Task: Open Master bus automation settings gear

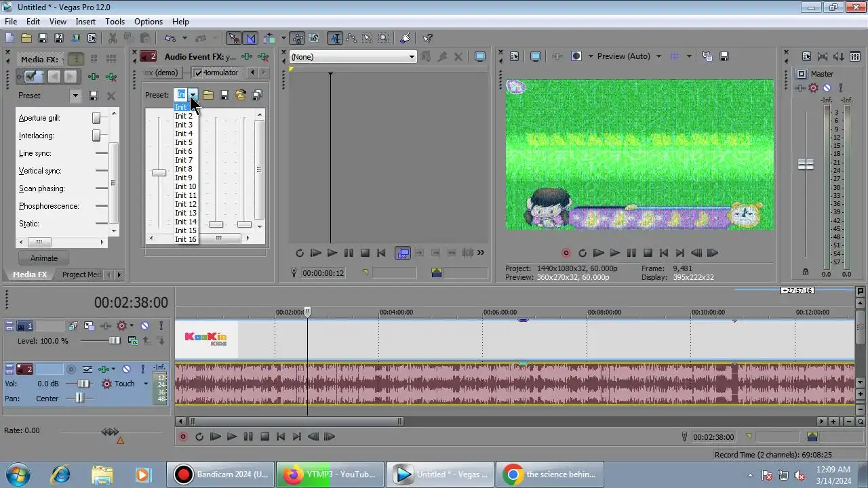Action: pos(814,87)
